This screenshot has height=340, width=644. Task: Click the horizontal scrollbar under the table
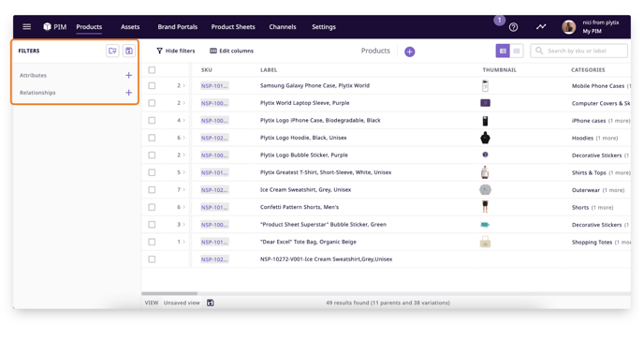(x=169, y=293)
